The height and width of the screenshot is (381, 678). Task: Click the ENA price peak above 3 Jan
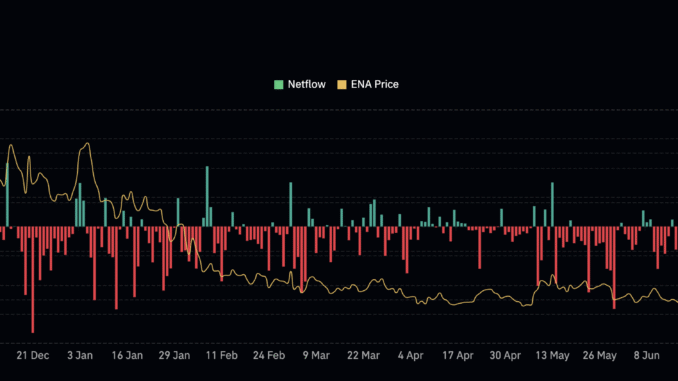(88, 144)
